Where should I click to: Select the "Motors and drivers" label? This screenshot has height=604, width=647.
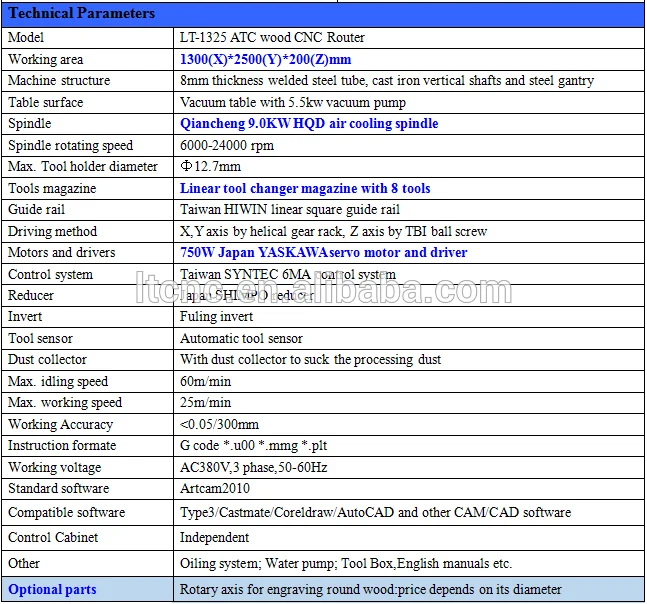tap(61, 252)
